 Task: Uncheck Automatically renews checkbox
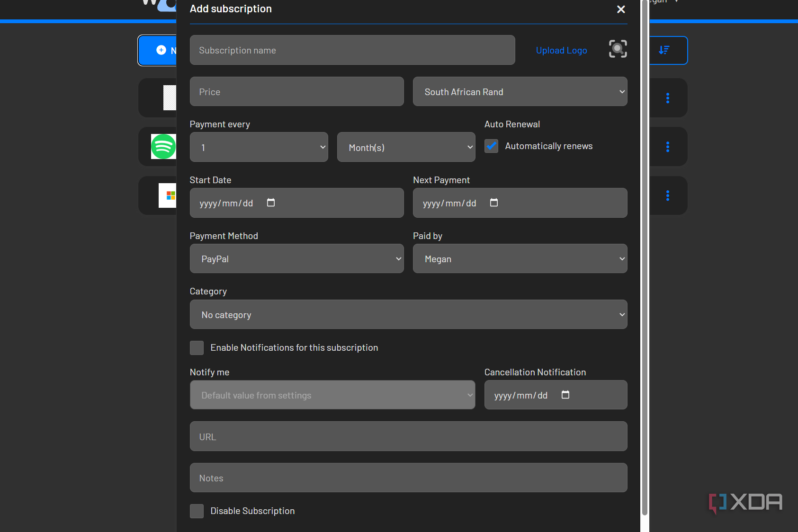point(492,146)
